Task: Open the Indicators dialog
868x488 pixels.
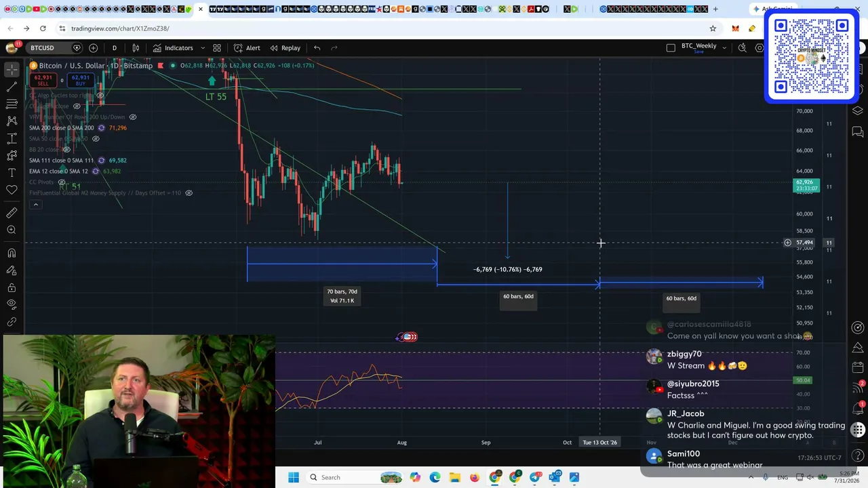Action: [x=173, y=48]
